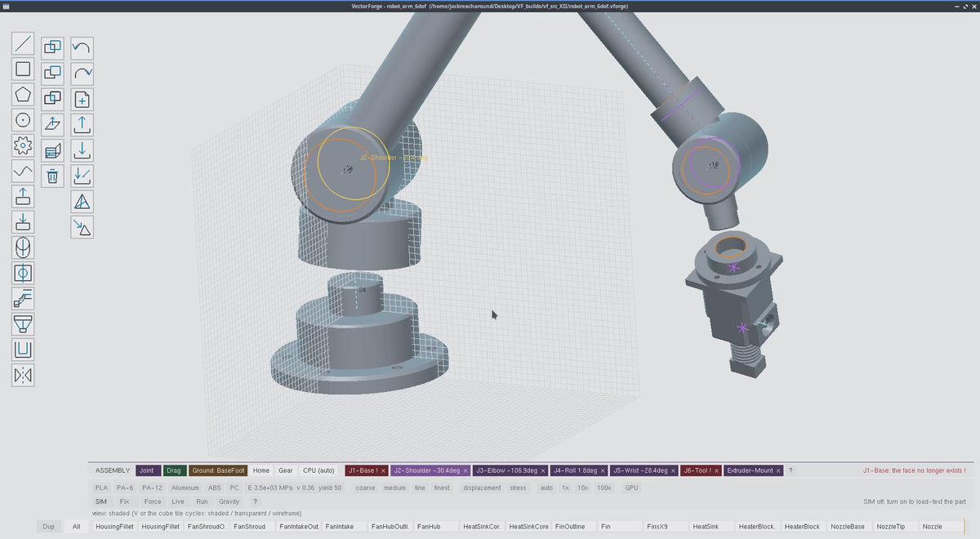The width and height of the screenshot is (980, 539).
Task: Click the Gear button in assembly bar
Action: coord(285,470)
